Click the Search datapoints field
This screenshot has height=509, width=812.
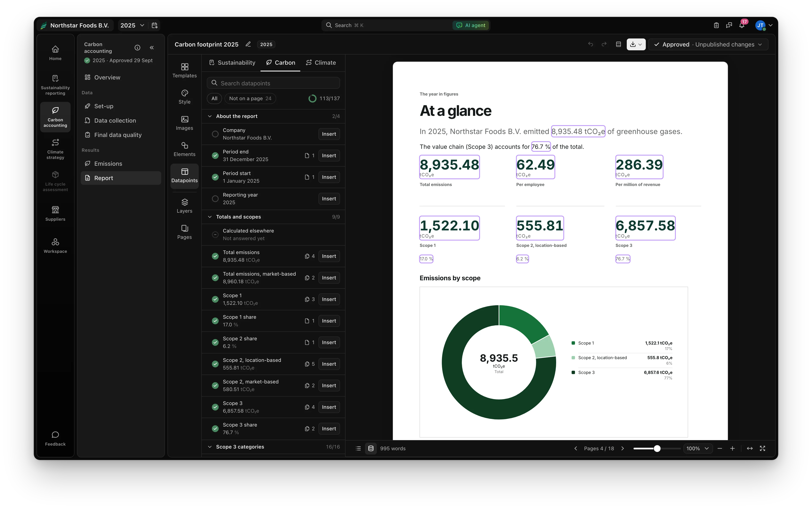(x=273, y=83)
